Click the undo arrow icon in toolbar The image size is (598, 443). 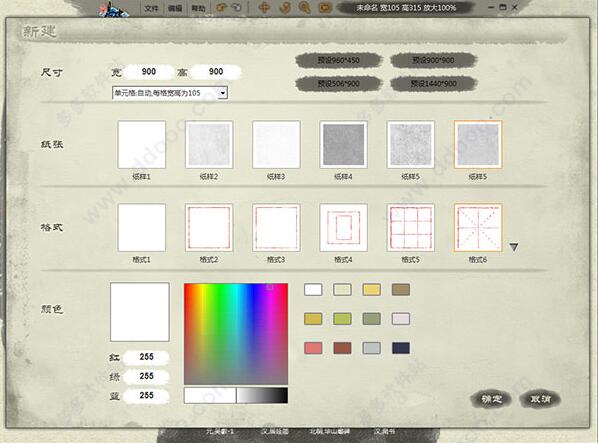(220, 7)
